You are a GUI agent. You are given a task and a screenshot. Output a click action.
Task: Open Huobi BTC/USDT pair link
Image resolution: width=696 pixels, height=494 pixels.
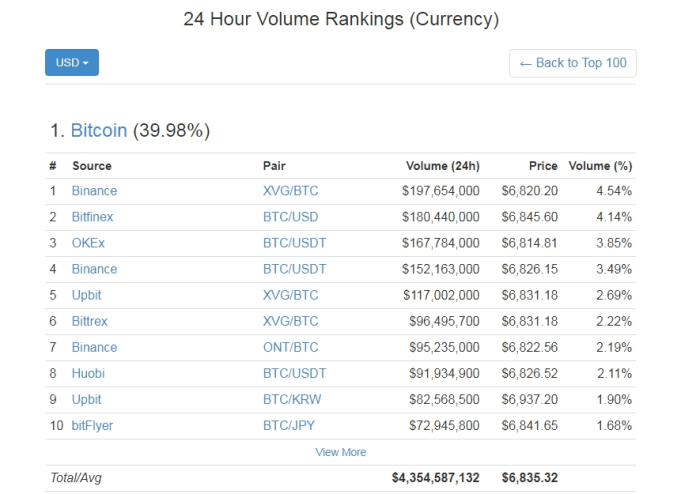click(295, 373)
